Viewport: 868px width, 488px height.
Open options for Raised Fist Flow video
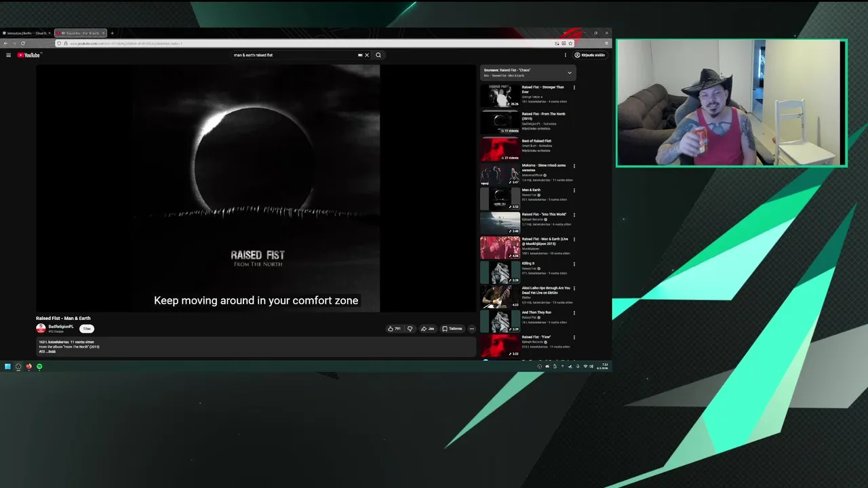click(x=574, y=338)
